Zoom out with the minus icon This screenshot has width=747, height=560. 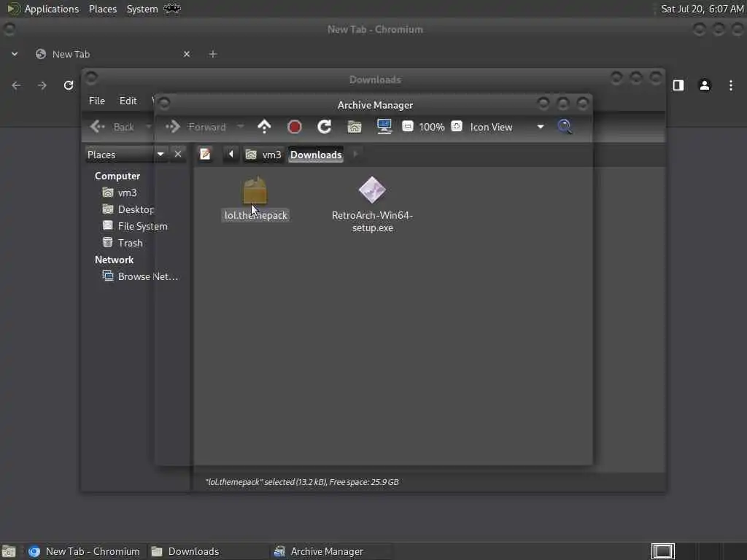pos(407,126)
